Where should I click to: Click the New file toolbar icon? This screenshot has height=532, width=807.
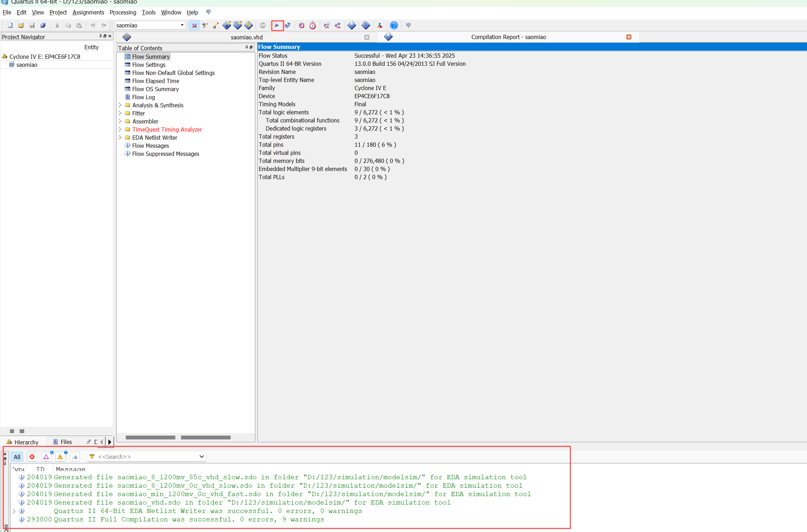10,25
